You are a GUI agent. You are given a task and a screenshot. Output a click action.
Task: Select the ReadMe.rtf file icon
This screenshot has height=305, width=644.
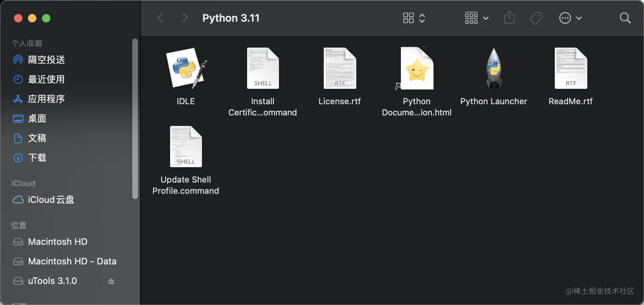pyautogui.click(x=571, y=68)
